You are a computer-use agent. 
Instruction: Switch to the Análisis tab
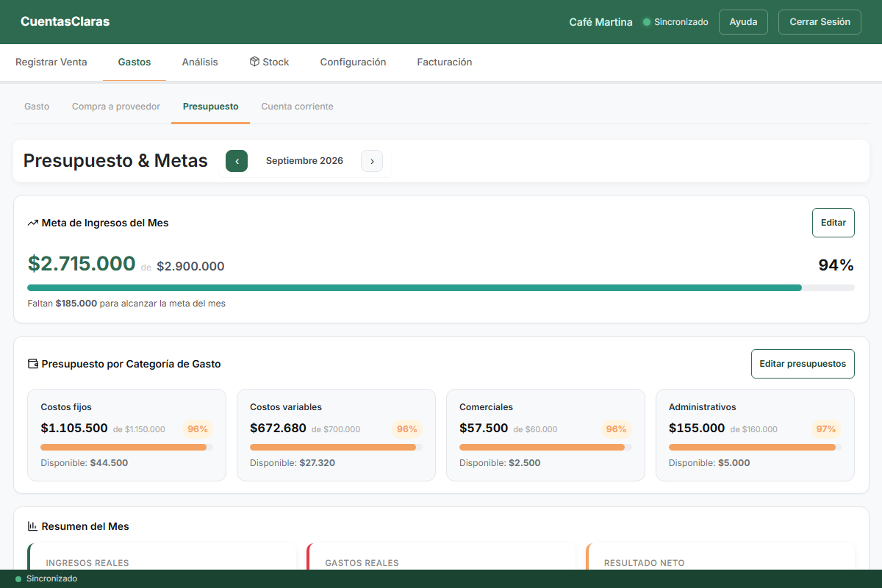click(x=200, y=62)
